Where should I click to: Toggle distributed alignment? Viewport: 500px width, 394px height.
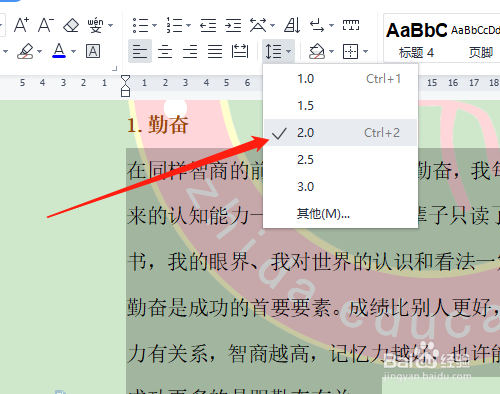pyautogui.click(x=240, y=51)
